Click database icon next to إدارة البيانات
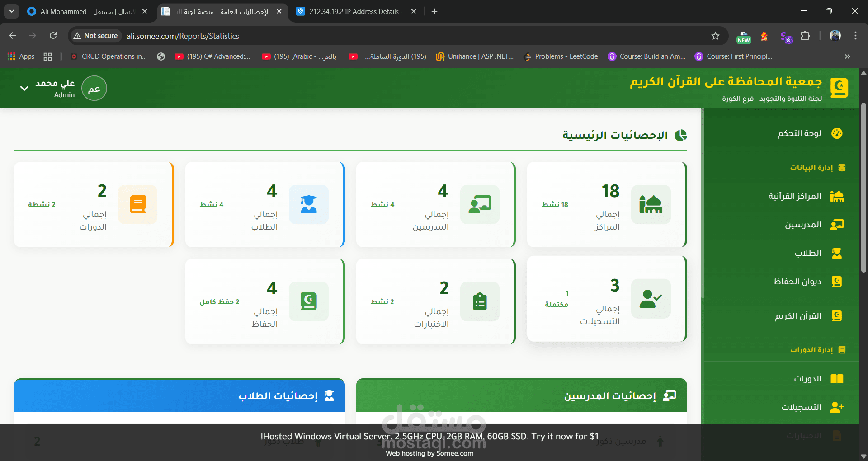This screenshot has height=461, width=868. tap(842, 168)
